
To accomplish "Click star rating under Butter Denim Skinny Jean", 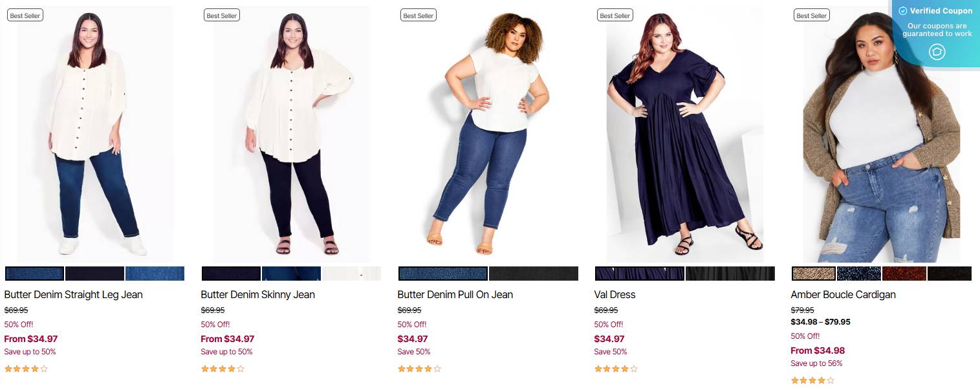I will coord(223,369).
